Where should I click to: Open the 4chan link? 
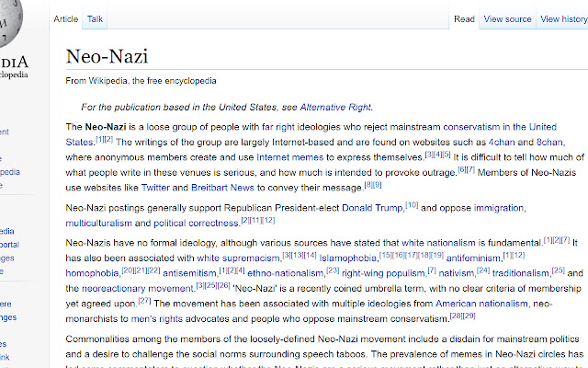502,142
